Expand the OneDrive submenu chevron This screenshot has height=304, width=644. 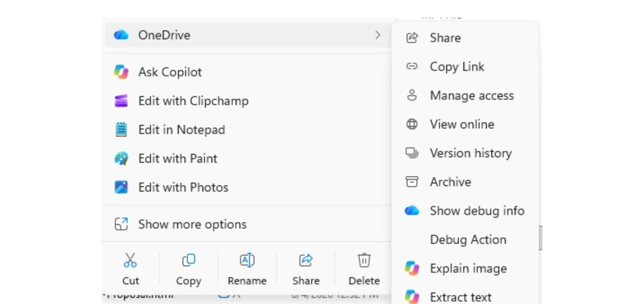click(x=378, y=35)
